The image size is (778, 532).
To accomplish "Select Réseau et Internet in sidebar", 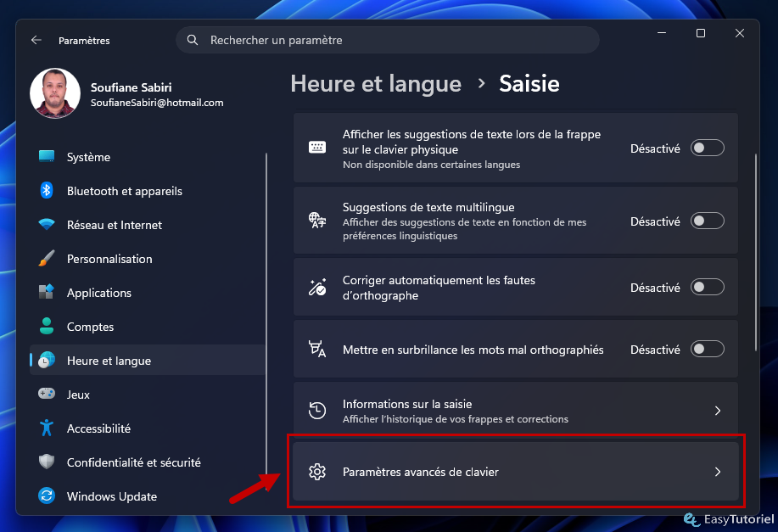I will pyautogui.click(x=148, y=225).
